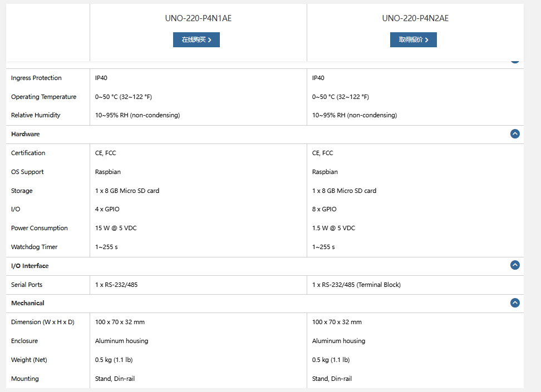Click the Dimension (W x H x D) label
541x392 pixels.
[43, 322]
